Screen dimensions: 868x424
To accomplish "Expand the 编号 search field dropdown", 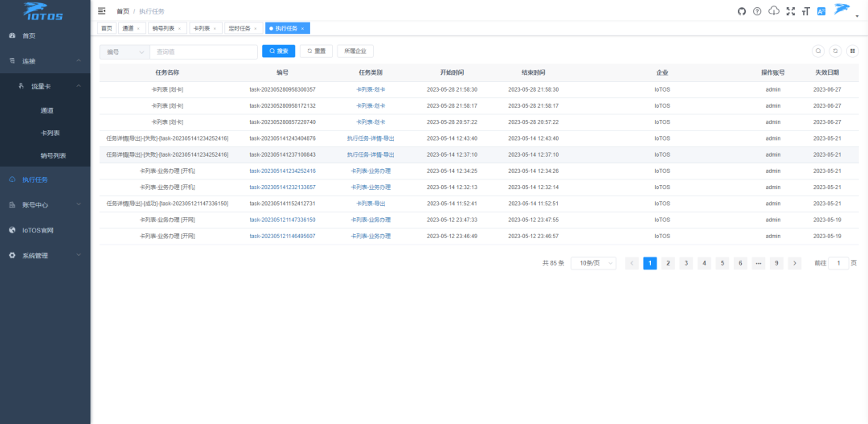I will (x=125, y=51).
